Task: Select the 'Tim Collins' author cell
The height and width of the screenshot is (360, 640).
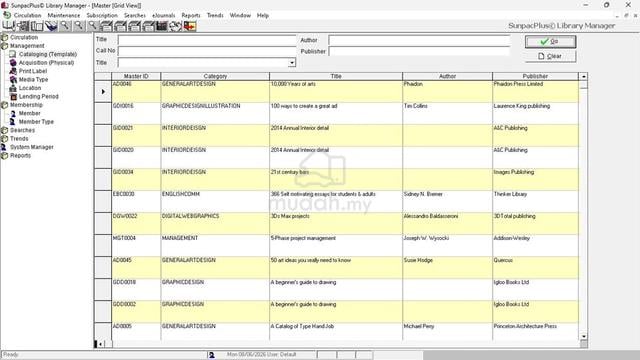Action: [447, 113]
